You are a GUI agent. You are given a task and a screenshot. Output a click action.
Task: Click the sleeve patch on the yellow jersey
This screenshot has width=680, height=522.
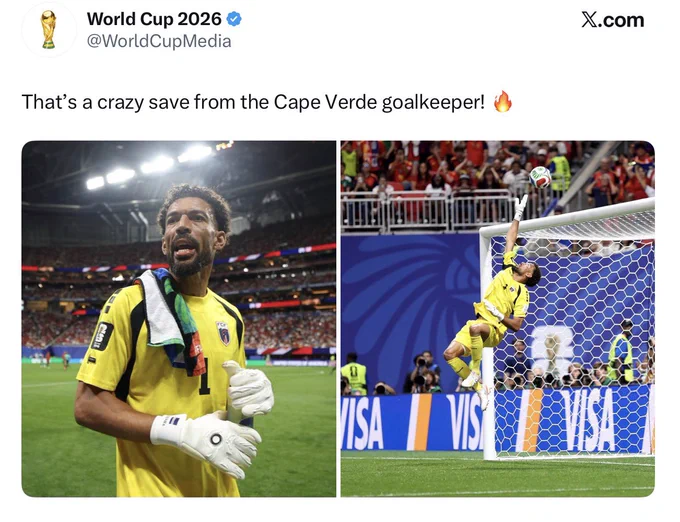(x=102, y=336)
